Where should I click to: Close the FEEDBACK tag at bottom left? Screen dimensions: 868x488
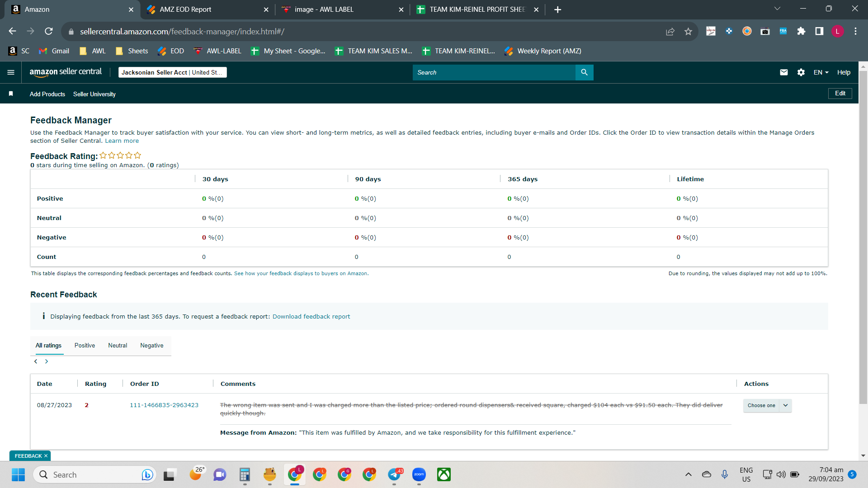tap(46, 456)
